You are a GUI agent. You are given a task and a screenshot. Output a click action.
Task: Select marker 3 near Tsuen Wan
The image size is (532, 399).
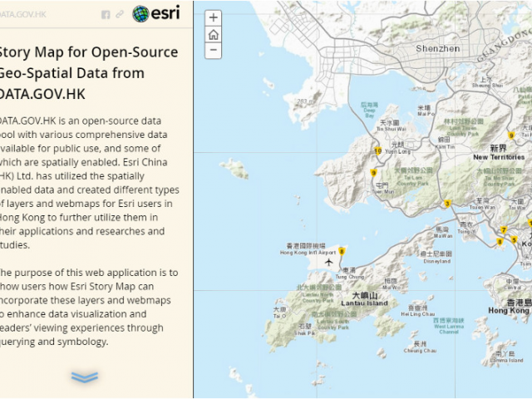447,204
